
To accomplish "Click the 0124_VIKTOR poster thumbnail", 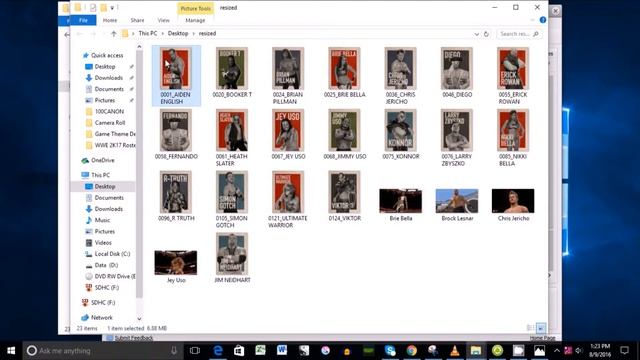I will click(x=344, y=192).
